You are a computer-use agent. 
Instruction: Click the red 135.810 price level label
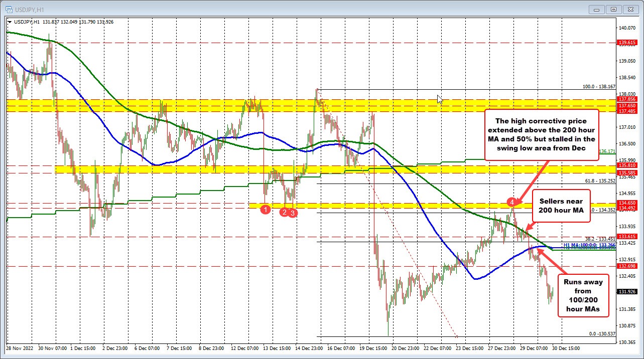(x=626, y=165)
